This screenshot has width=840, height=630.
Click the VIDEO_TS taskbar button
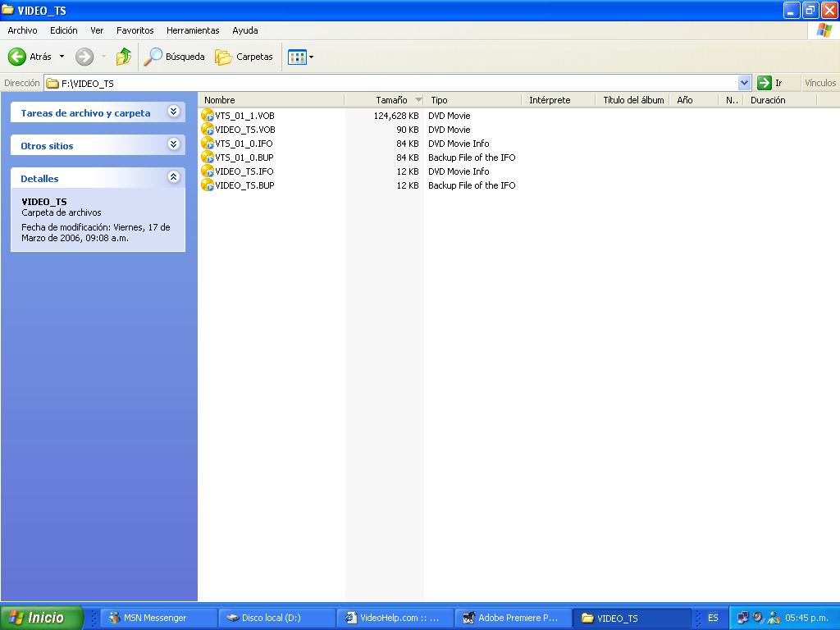pyautogui.click(x=631, y=618)
